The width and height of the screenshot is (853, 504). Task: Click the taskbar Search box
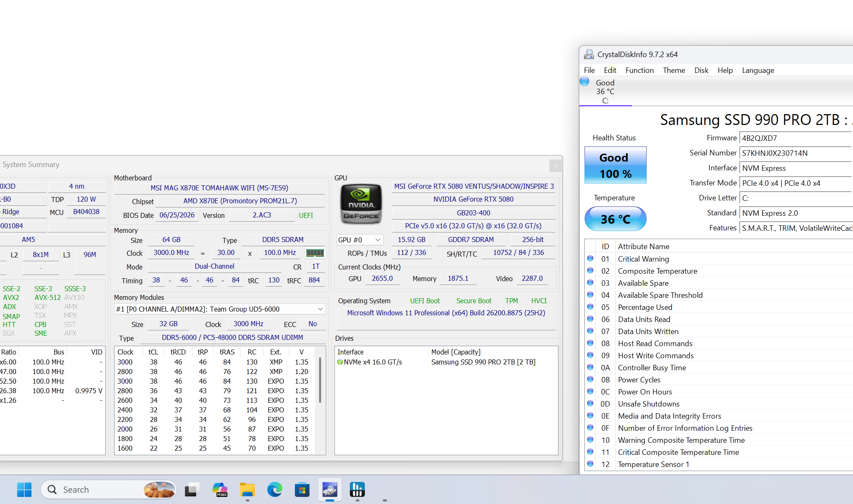point(108,489)
